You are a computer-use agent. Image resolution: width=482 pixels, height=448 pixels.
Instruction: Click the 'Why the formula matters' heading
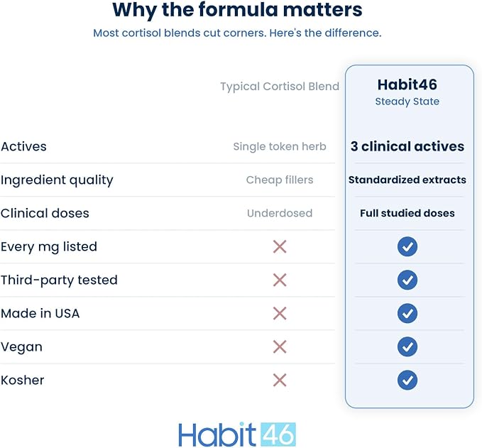[x=237, y=10]
